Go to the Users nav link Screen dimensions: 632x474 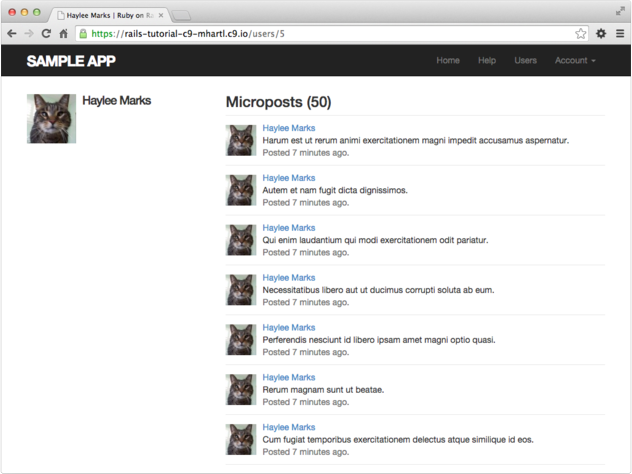click(x=525, y=61)
